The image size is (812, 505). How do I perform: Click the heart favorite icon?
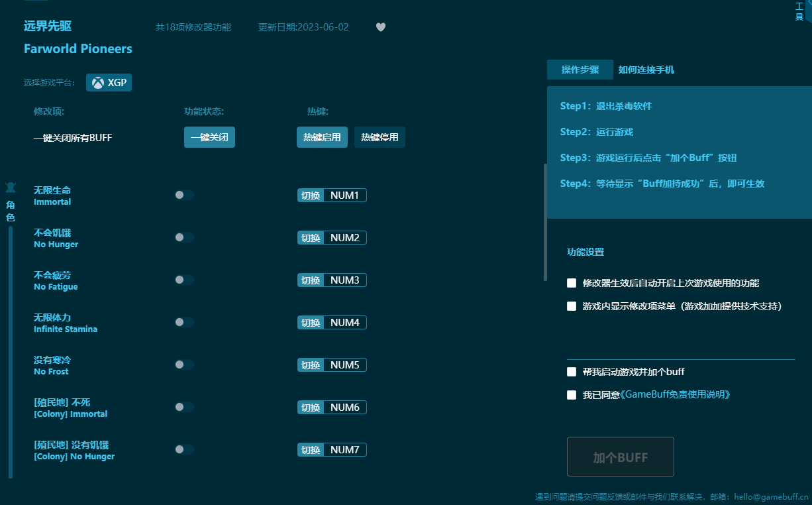tap(381, 27)
